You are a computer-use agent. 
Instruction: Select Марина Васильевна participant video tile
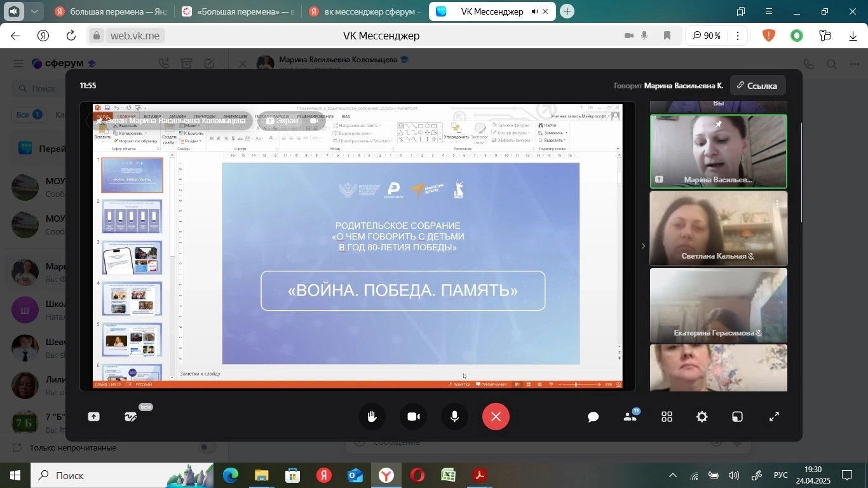(718, 151)
